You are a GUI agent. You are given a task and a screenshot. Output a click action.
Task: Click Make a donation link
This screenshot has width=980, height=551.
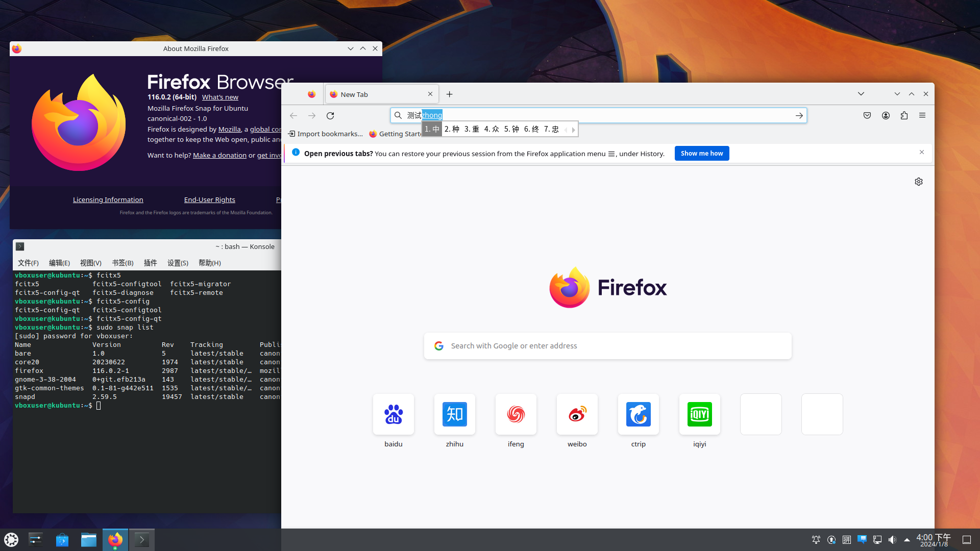click(219, 156)
